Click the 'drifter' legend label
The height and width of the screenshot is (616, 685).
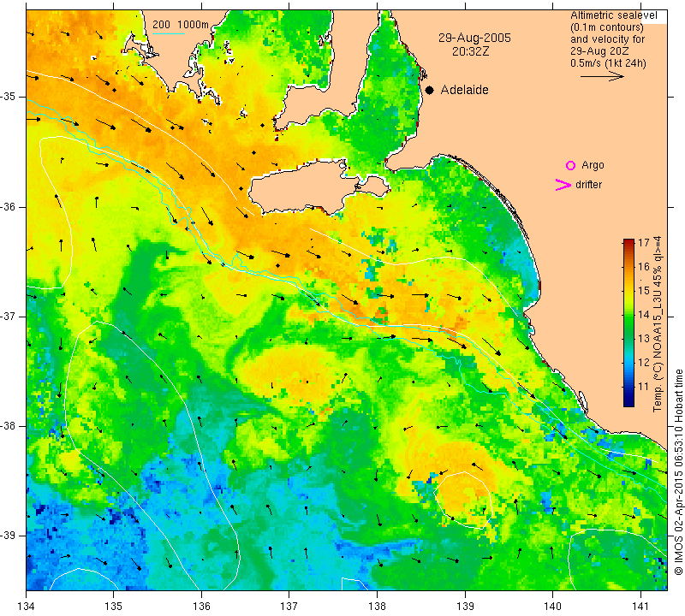click(588, 185)
